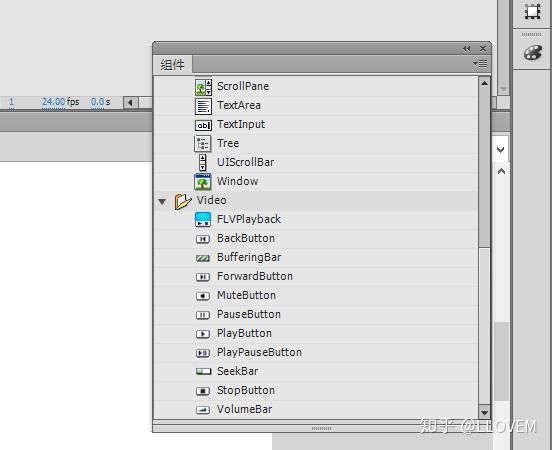The width and height of the screenshot is (552, 450).
Task: Select the PauseButton component icon
Action: (x=203, y=315)
